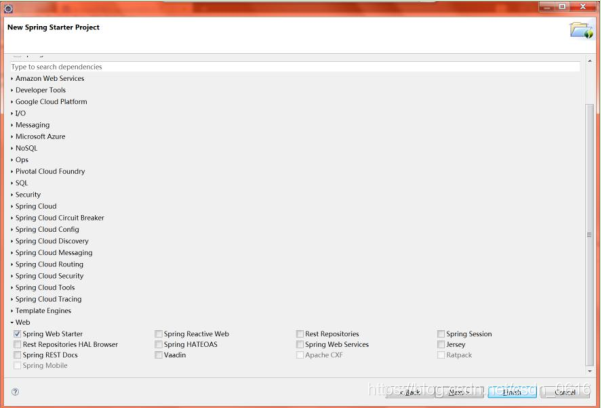The width and height of the screenshot is (601, 408).
Task: Check Spring REST Docs
Action: [17, 355]
